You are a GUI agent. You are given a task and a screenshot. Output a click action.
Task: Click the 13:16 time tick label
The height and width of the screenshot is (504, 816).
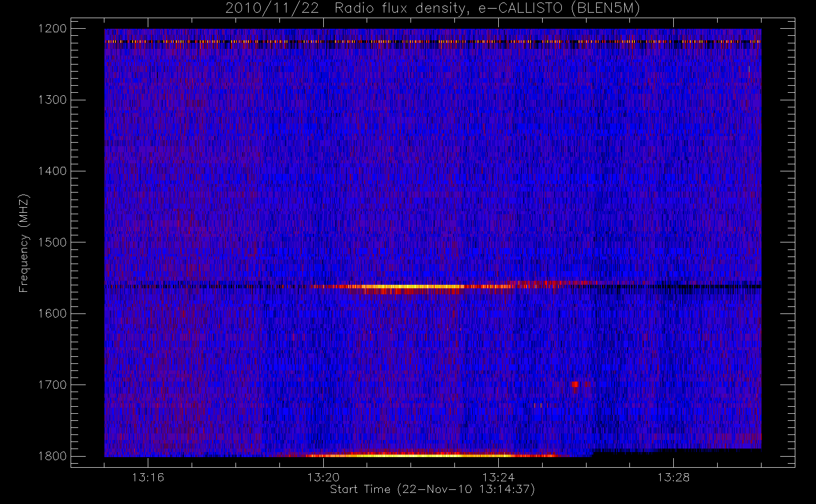[148, 477]
